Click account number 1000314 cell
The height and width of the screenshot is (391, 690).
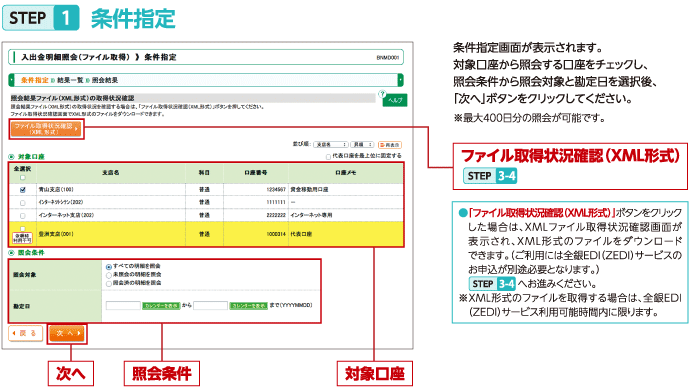[x=276, y=234]
